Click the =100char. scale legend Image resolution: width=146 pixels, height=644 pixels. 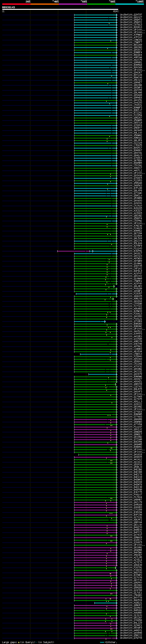click(108, 642)
